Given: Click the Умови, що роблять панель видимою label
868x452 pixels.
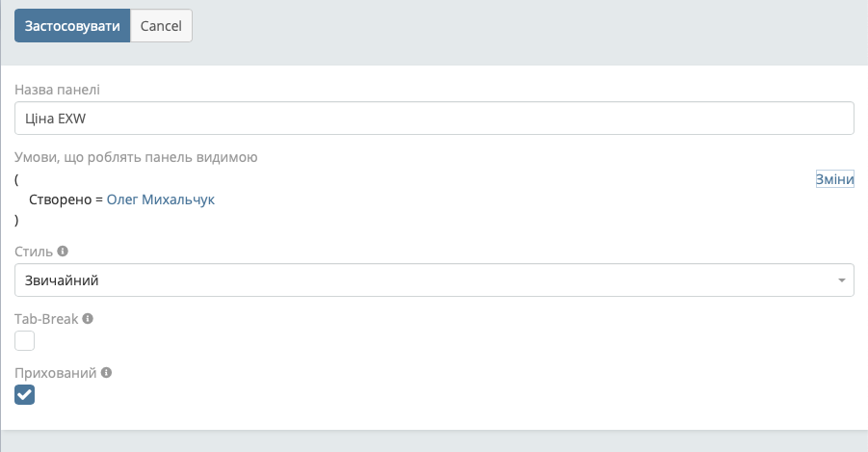Looking at the screenshot, I should tap(136, 157).
